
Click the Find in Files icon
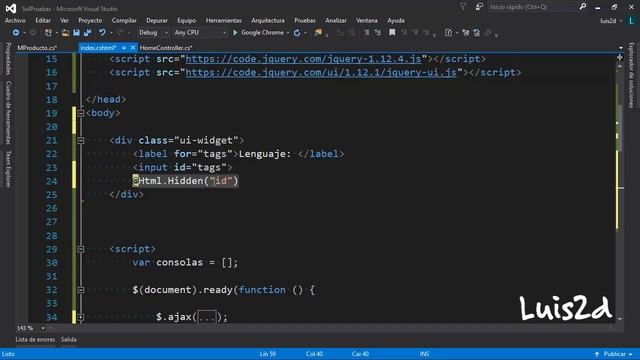pos(318,33)
